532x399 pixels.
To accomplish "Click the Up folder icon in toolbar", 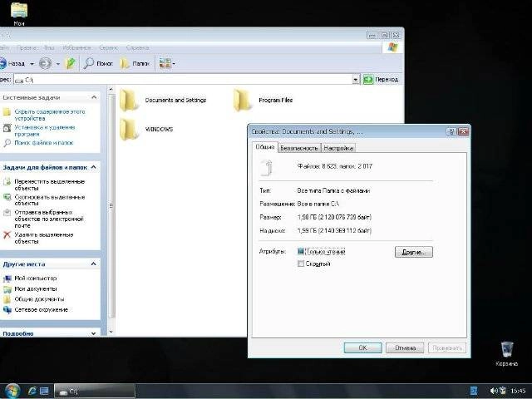I will click(71, 63).
